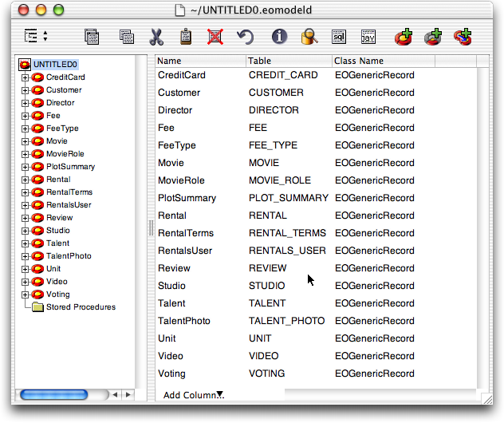Expand the MovieRole entity in tree
Screen dimensions: 504x423
tap(25, 154)
